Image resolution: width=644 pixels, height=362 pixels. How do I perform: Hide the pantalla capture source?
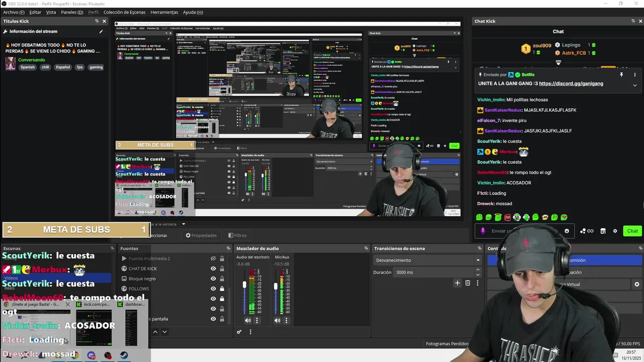pos(213,319)
